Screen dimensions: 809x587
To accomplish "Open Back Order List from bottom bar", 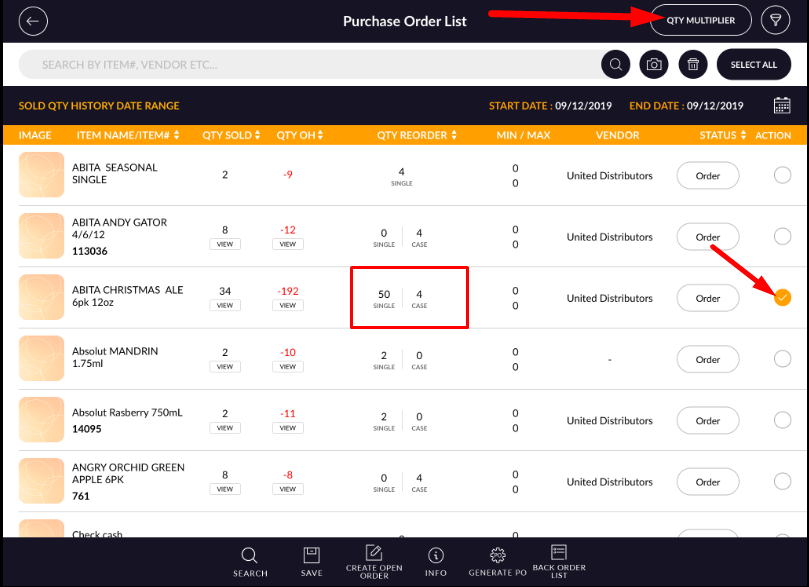I will pyautogui.click(x=559, y=561).
